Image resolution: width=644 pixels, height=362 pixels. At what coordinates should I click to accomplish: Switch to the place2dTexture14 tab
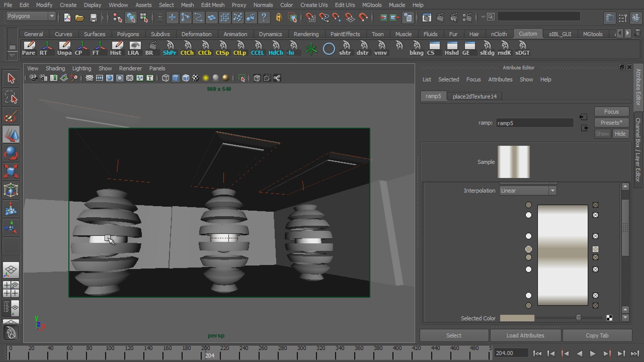[474, 96]
